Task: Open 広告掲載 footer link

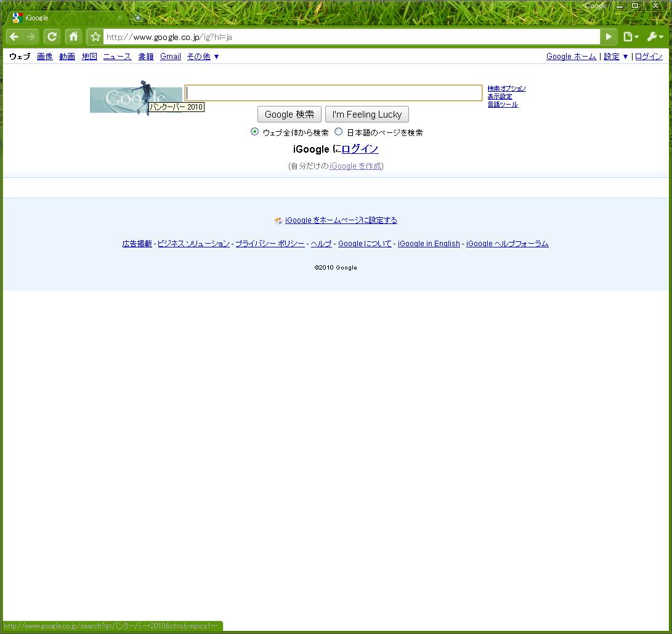Action: point(137,243)
